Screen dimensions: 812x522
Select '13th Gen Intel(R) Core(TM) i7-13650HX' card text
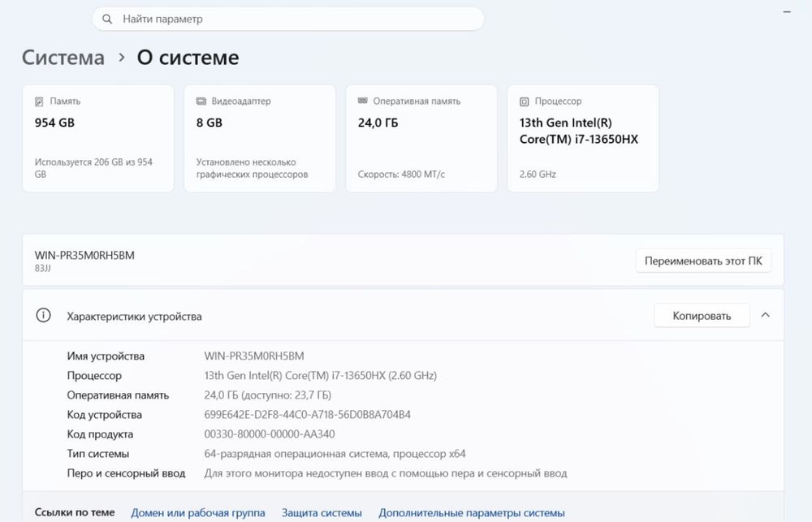pos(579,131)
